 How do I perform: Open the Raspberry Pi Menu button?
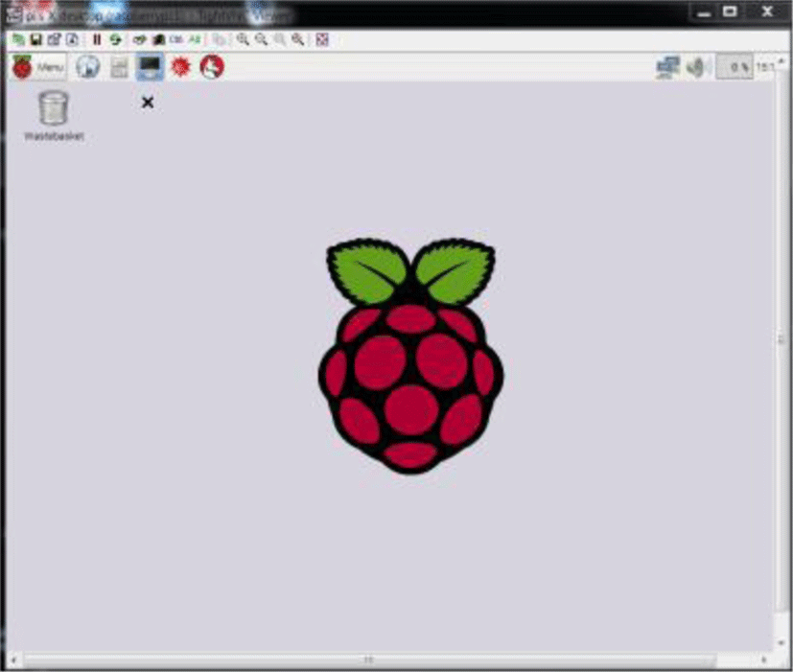[38, 67]
